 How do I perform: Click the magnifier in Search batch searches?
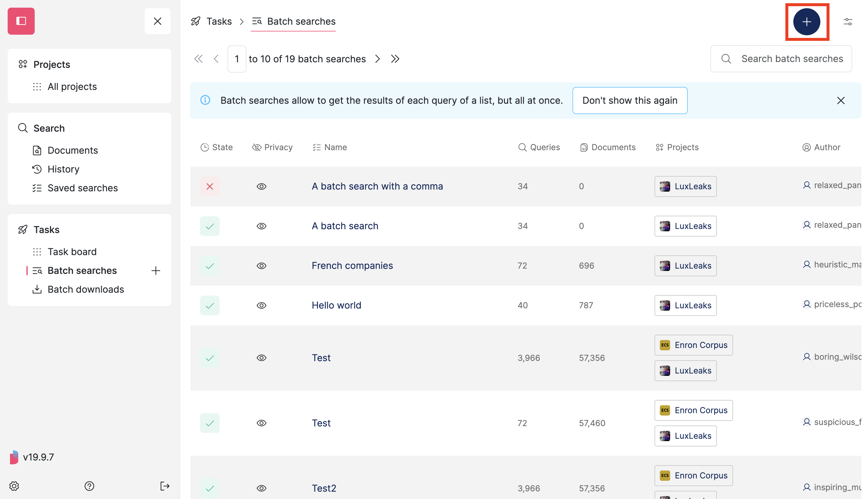point(726,58)
